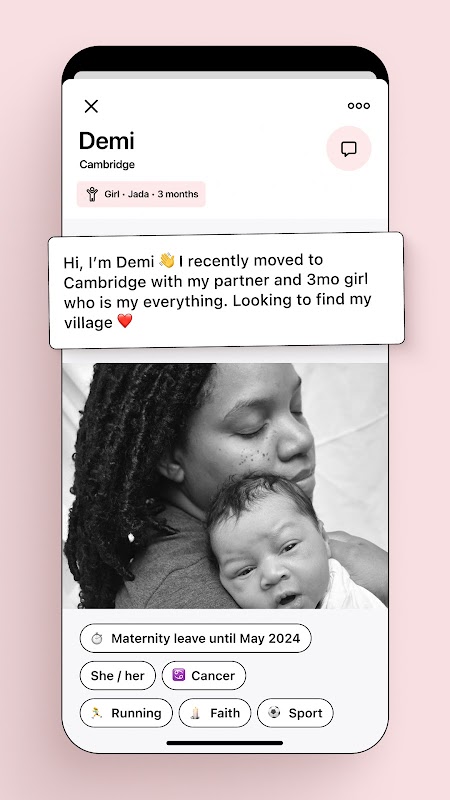Viewport: 450px width, 800px height.
Task: Click the purple Cancer zodiac icon
Action: click(179, 675)
